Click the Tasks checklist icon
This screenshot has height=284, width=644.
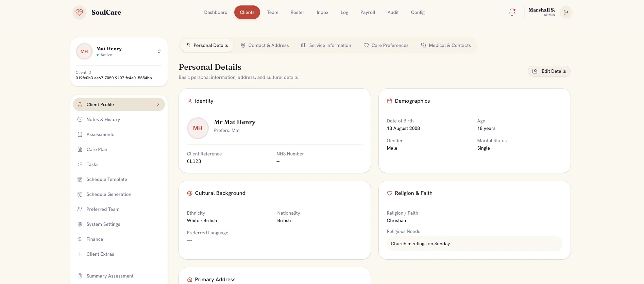(80, 164)
